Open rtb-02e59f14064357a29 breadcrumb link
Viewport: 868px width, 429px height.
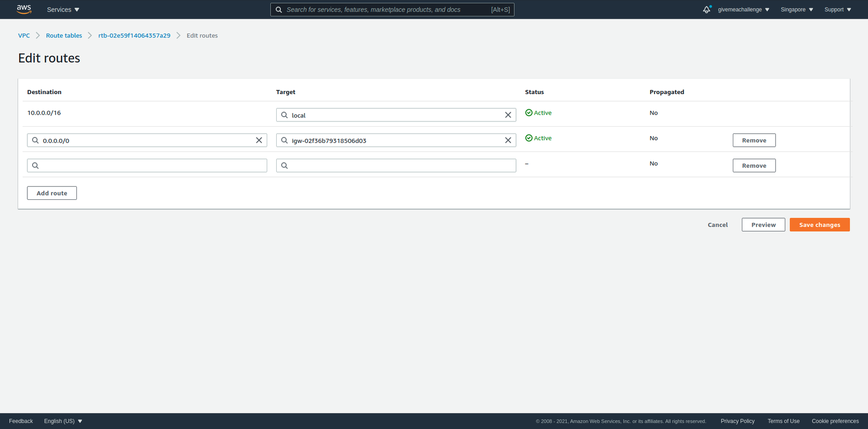coord(134,36)
